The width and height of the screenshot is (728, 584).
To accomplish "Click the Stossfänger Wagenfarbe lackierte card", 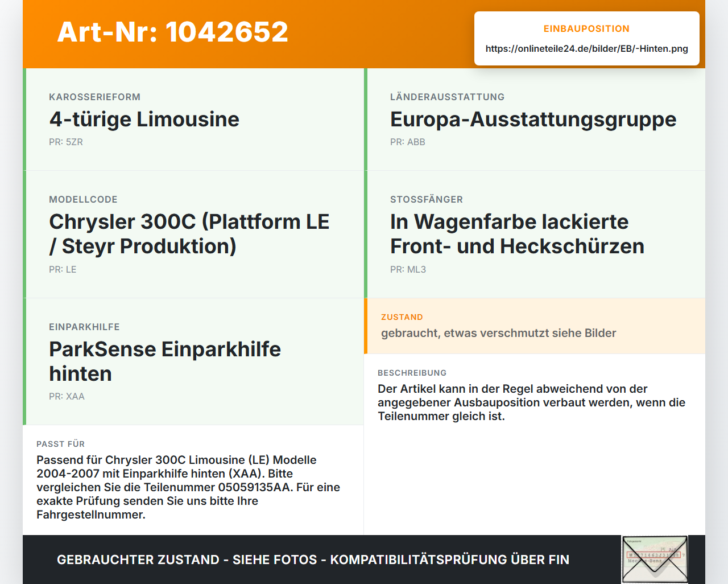I will [535, 235].
